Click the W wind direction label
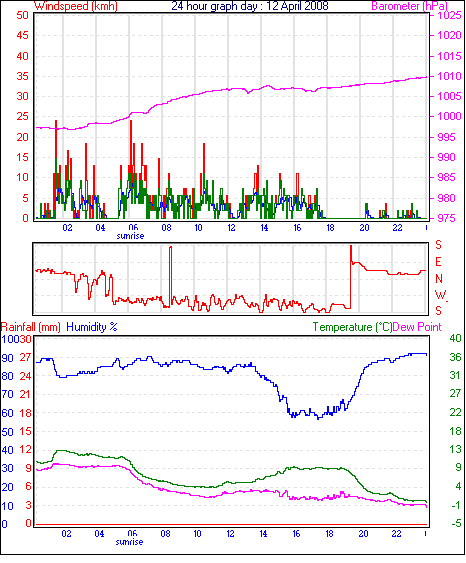 (x=440, y=295)
